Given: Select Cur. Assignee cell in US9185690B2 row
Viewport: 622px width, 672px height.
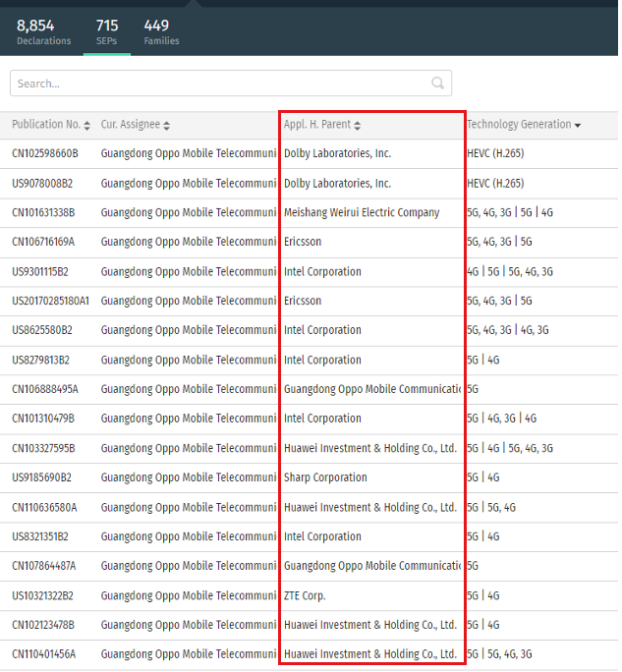Looking at the screenshot, I should [189, 477].
